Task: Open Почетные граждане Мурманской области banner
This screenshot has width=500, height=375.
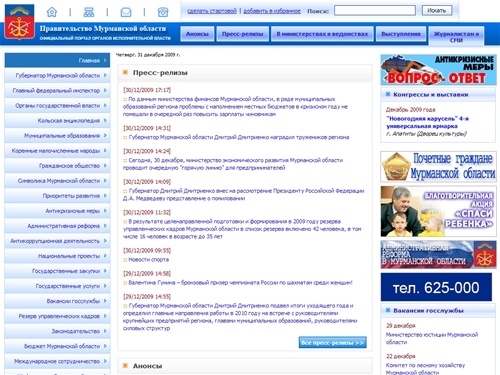Action: [438, 166]
